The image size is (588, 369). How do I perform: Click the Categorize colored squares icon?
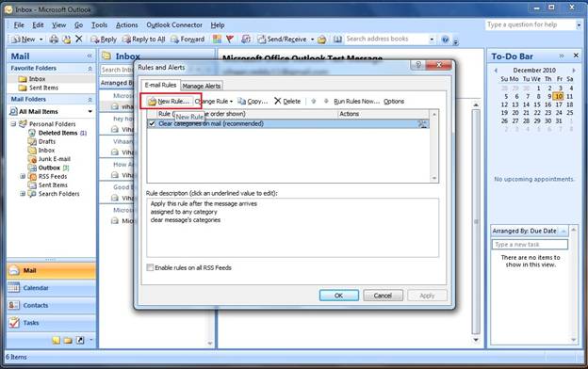tap(217, 39)
